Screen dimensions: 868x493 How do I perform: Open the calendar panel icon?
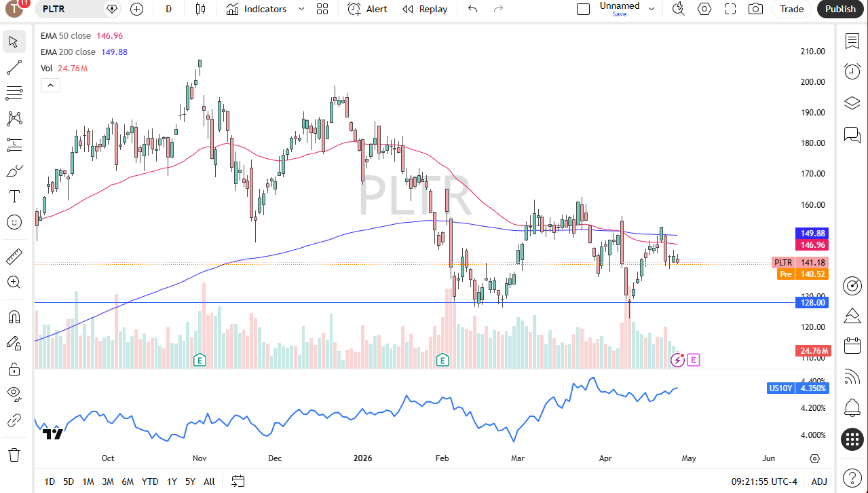(x=852, y=346)
